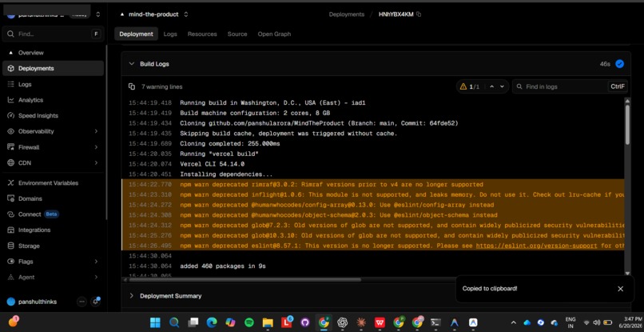Screen dimensions: 644x332
Task: Switch to the Resources tab
Action: click(x=202, y=34)
